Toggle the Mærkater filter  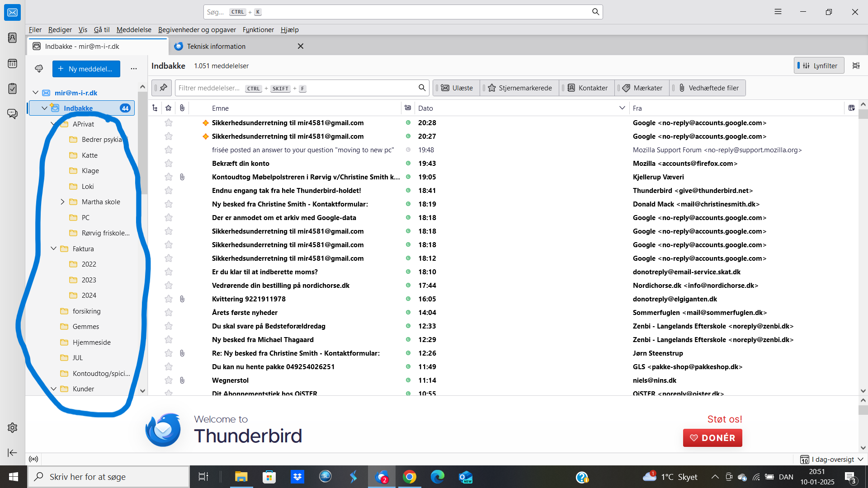(642, 88)
